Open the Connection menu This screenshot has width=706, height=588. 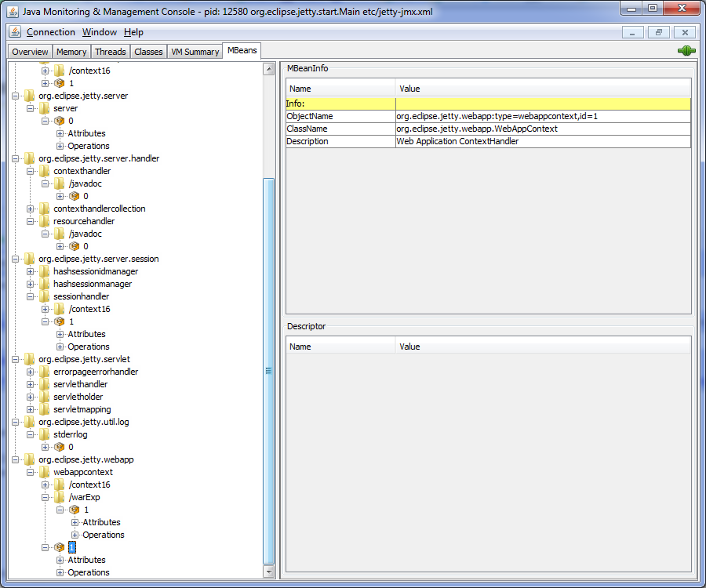pos(51,32)
